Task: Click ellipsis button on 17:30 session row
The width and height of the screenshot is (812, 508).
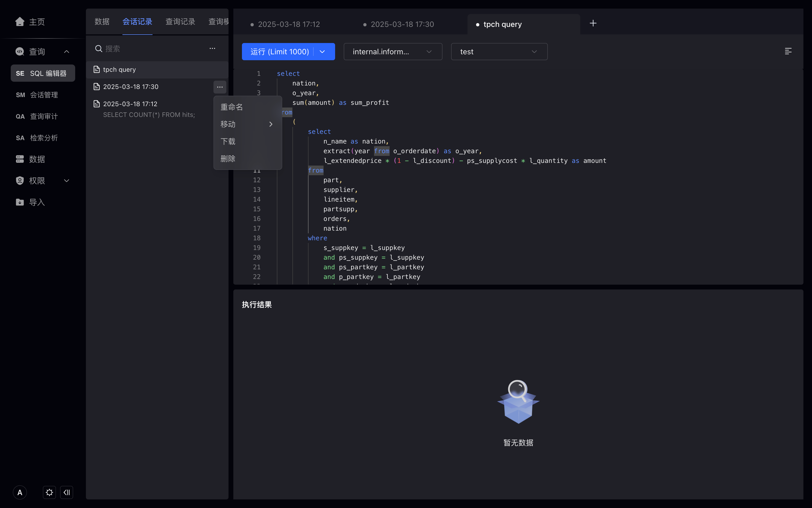Action: (x=220, y=87)
